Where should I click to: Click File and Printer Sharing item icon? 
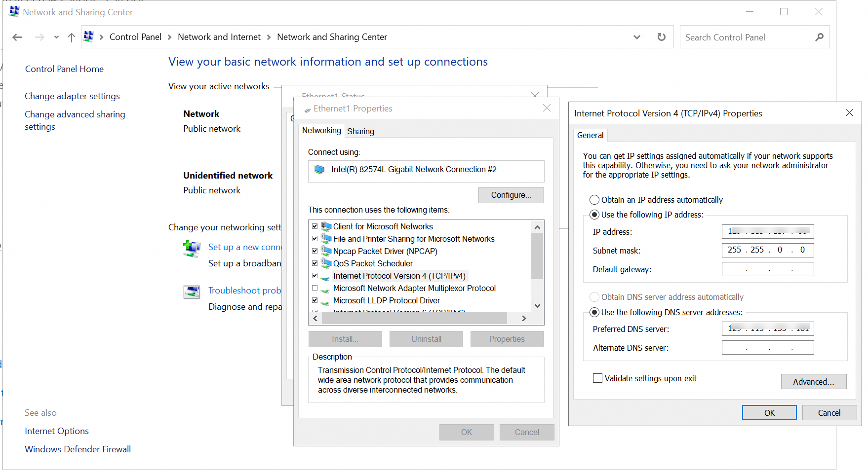tap(326, 239)
